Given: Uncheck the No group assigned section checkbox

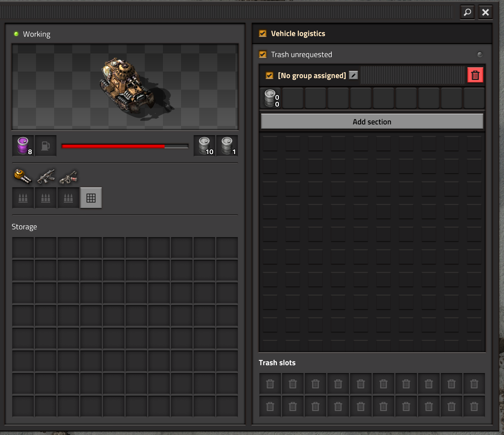Looking at the screenshot, I should [x=269, y=75].
